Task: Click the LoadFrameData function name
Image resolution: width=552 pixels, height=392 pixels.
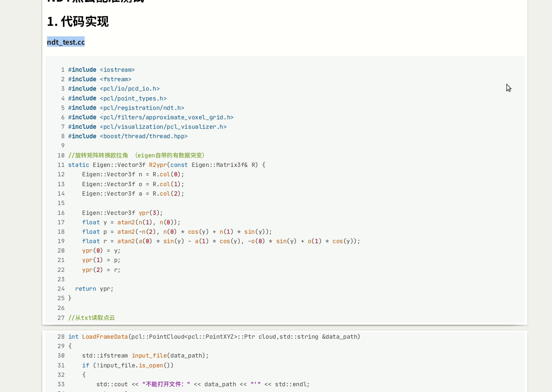Action: (105, 337)
